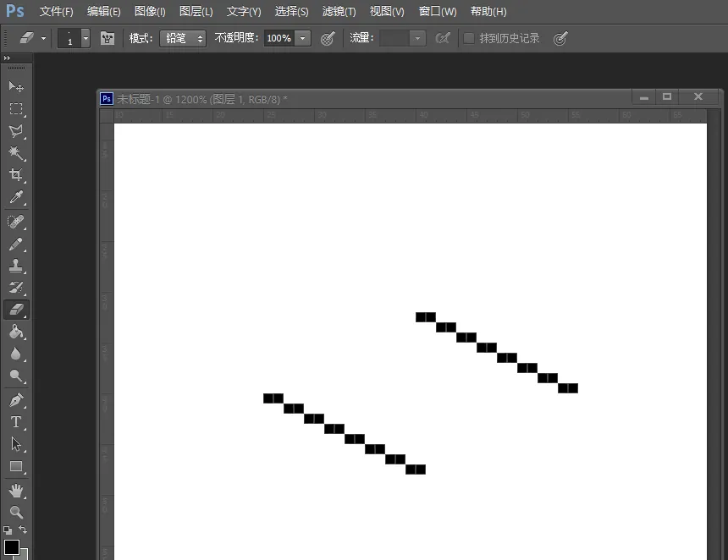The width and height of the screenshot is (728, 560).
Task: Select the Clone Stamp tool
Action: 16,266
